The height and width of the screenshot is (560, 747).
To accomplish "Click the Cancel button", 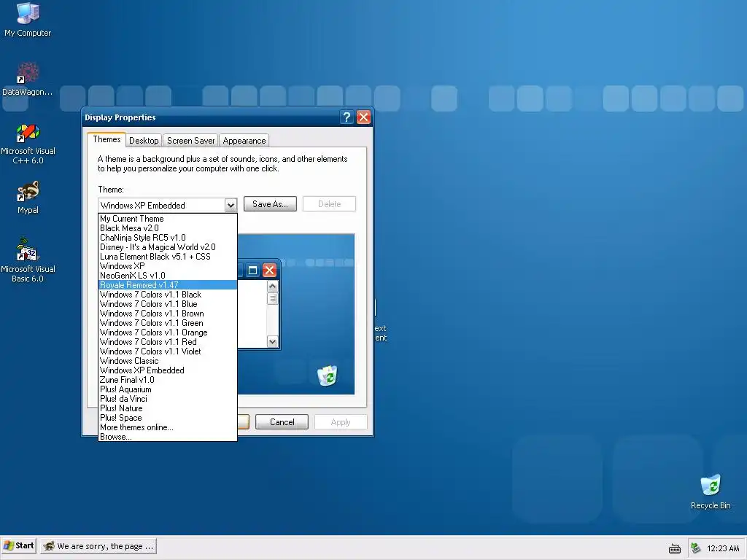I will click(x=282, y=422).
